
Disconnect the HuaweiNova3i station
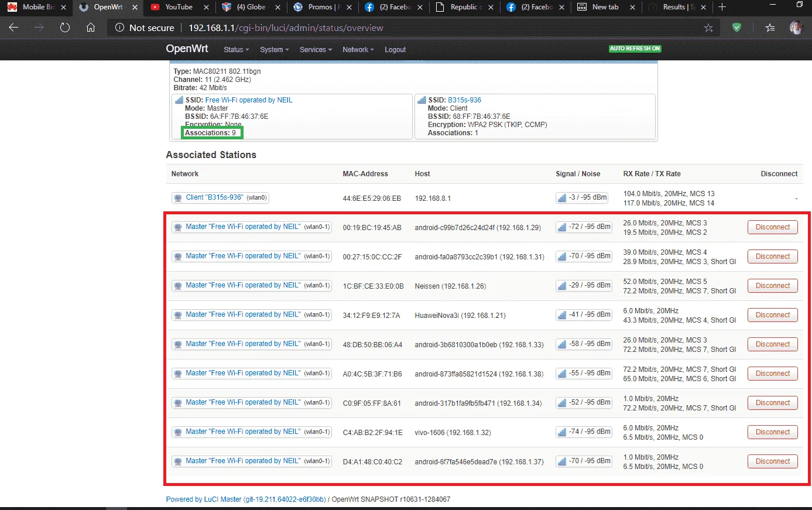(x=772, y=315)
